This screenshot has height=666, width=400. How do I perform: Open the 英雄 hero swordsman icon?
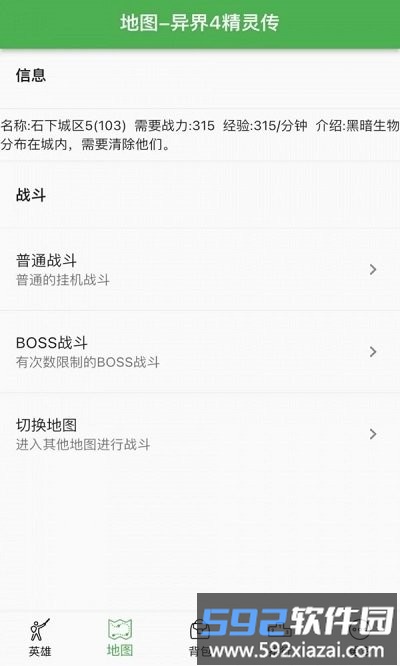[39, 630]
